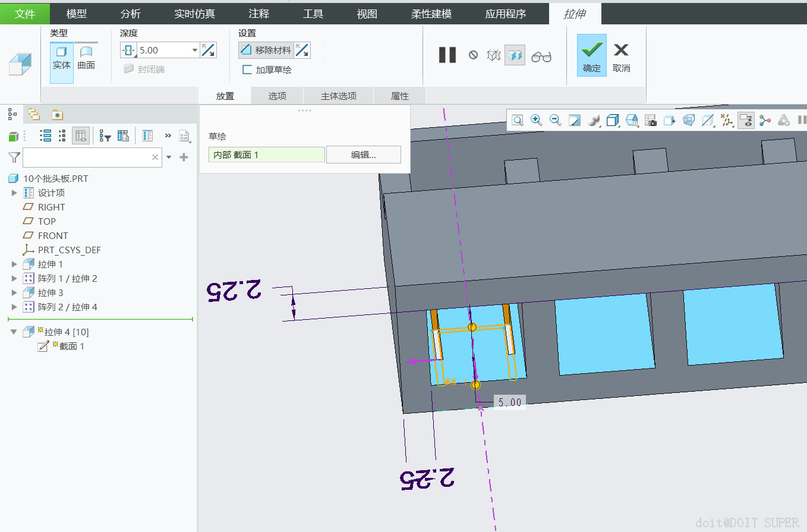Click the zoom out magnifier icon

(x=555, y=121)
